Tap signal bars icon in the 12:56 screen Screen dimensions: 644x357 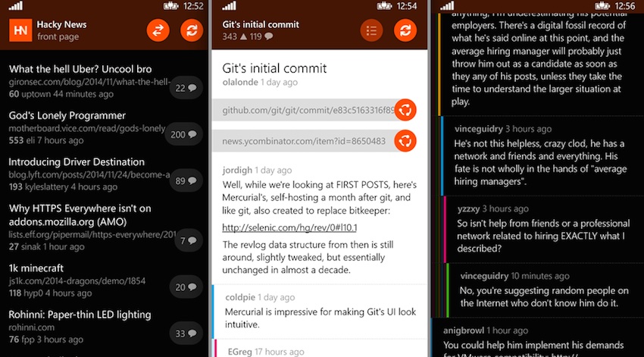pos(447,6)
